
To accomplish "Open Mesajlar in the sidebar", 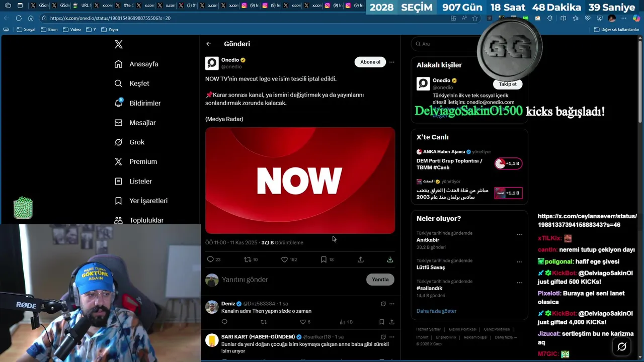I will 135,123.
